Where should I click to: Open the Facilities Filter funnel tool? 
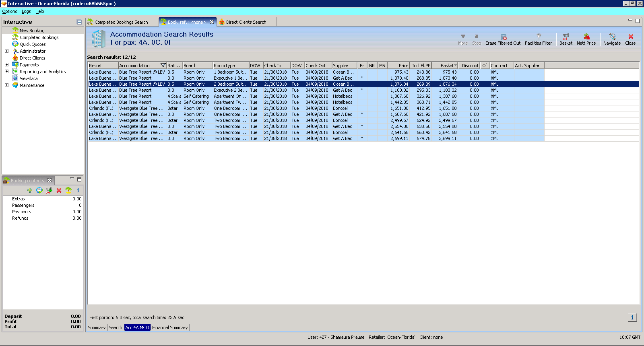539,37
